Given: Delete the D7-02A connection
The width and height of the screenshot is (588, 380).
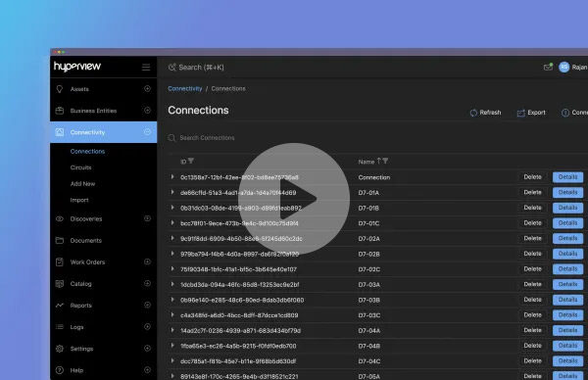Looking at the screenshot, I should (532, 238).
